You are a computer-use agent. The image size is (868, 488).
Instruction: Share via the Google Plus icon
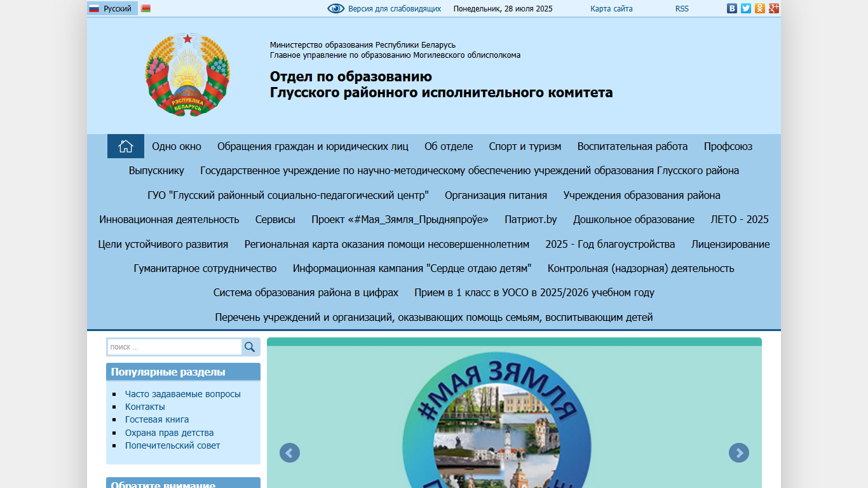tap(774, 8)
